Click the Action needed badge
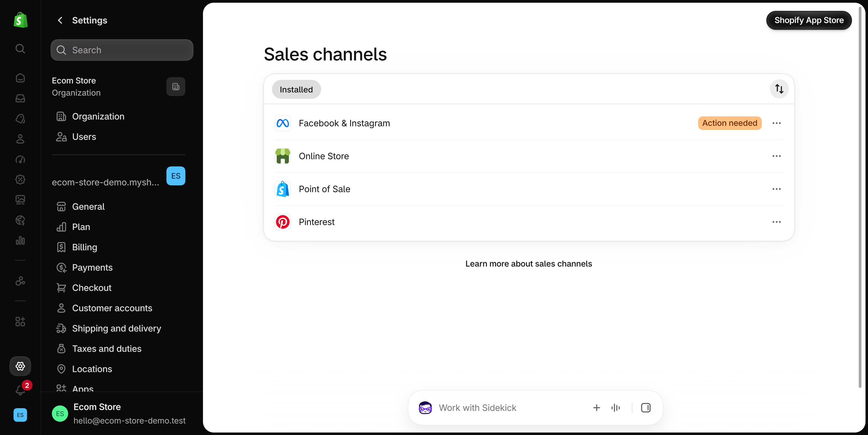 click(x=729, y=123)
